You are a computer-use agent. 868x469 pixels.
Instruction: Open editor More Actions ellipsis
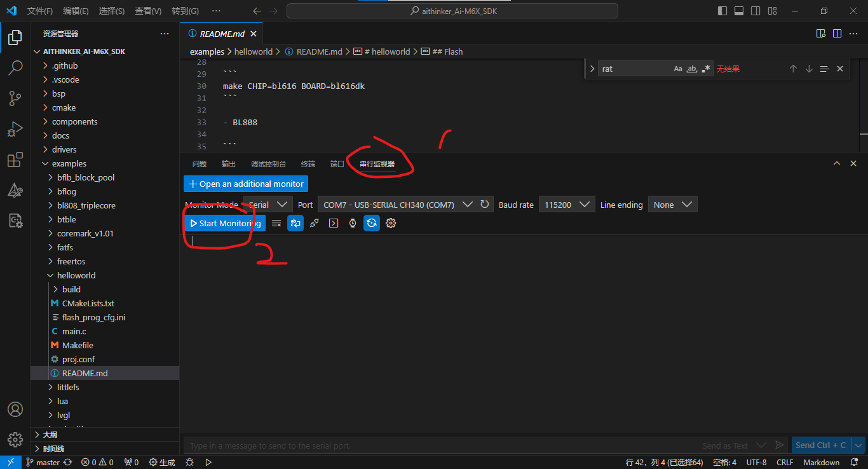coord(854,34)
